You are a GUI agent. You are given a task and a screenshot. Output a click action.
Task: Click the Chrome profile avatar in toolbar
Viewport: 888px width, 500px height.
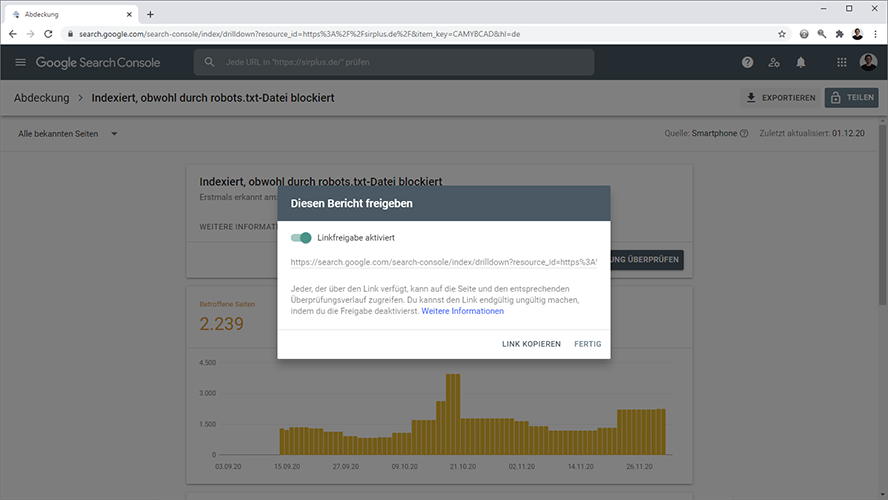857,34
